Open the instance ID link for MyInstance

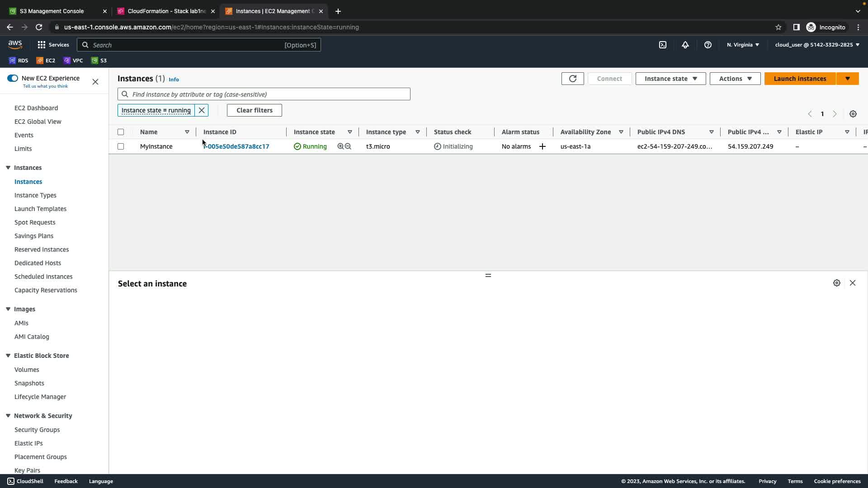(237, 146)
